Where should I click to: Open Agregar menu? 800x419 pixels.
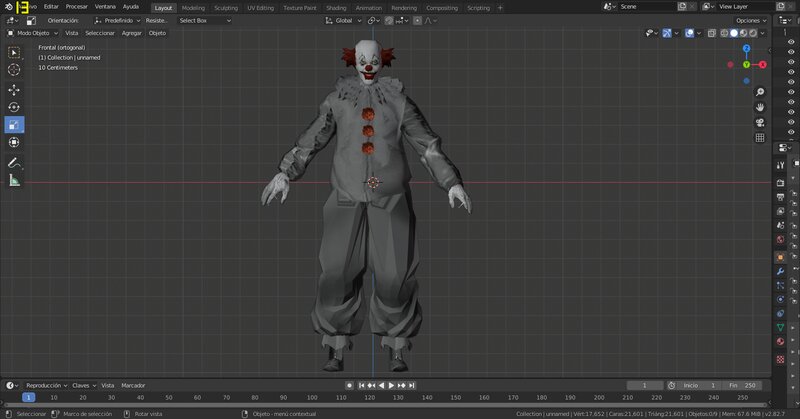132,33
